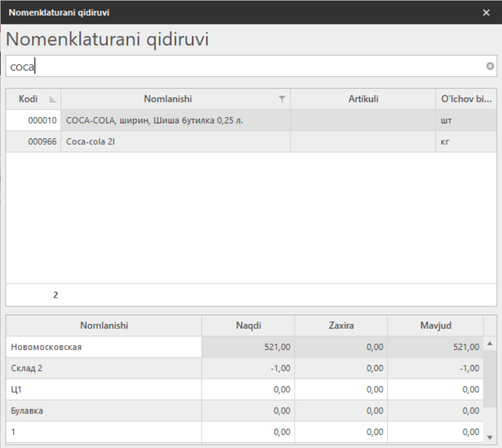Open the filter icon in the Nomlanishi header
Viewport: 502px width, 448px height.
point(282,99)
